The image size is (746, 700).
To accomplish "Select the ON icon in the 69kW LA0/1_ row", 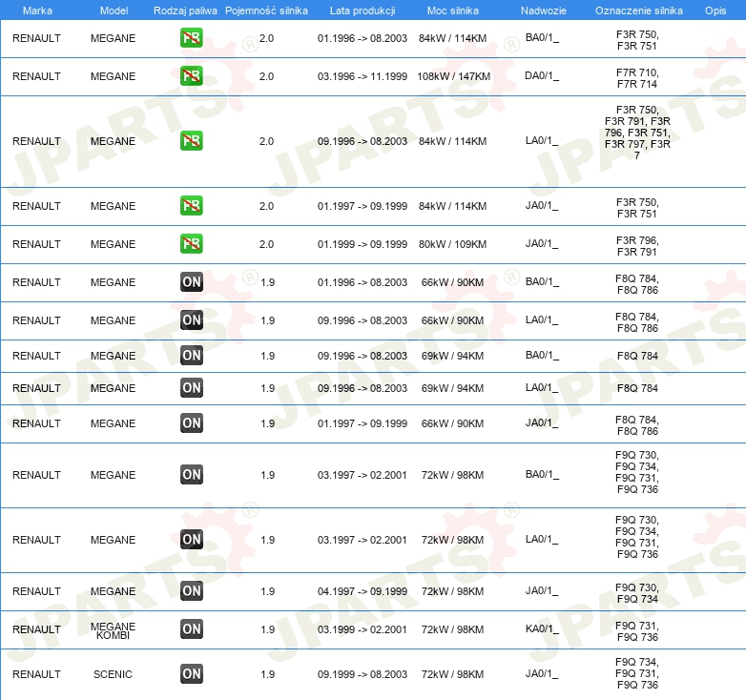I will pyautogui.click(x=191, y=388).
